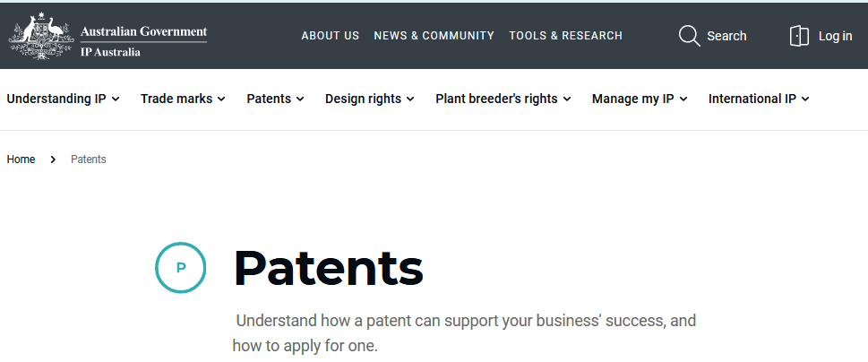Click the magnifying glass search icon
The image size is (868, 362).
tap(689, 36)
